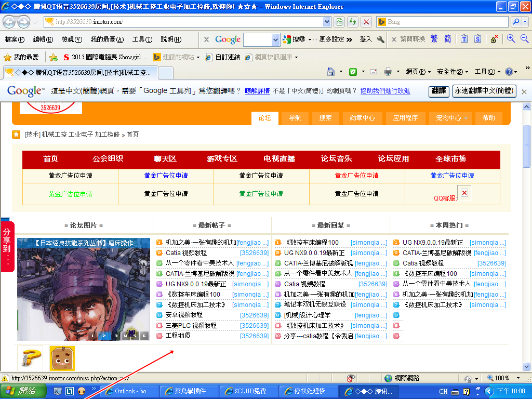Click the Read Mail envelope icon

tap(374, 72)
